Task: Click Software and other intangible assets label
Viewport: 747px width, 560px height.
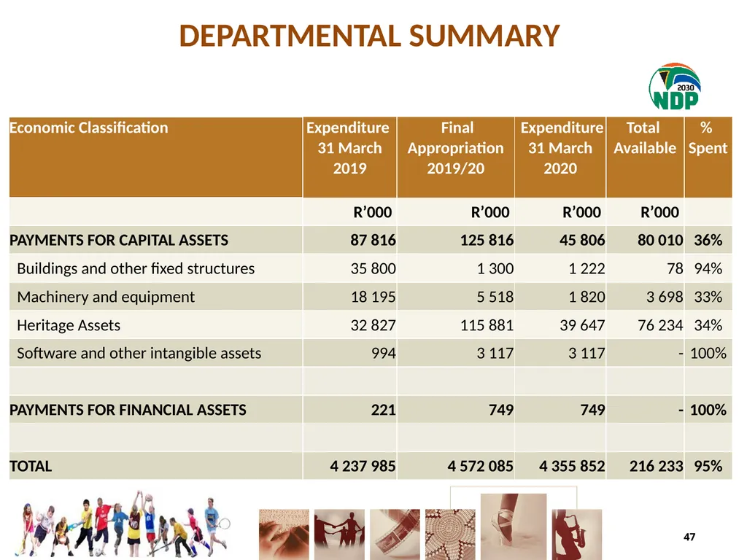Action: (x=139, y=354)
